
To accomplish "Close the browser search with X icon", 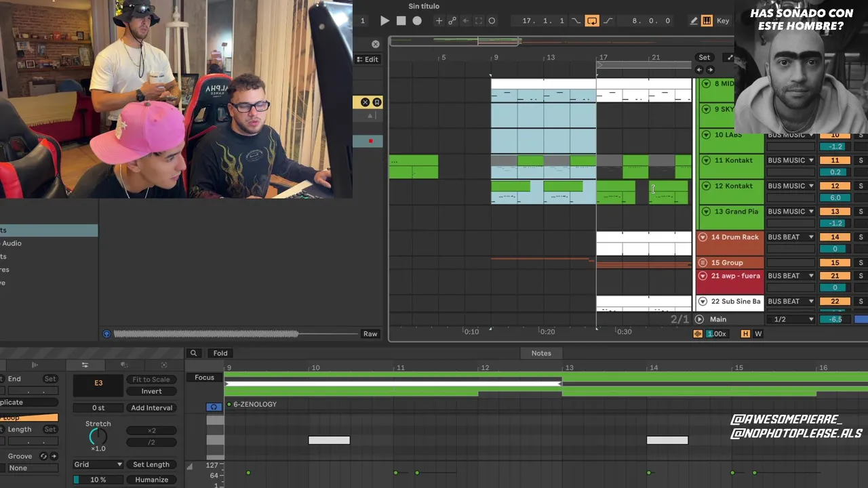I will (376, 45).
